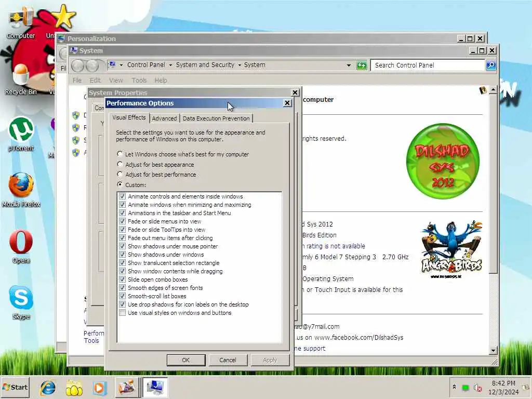
Task: Click the Back arrow in System window
Action: coord(78,65)
